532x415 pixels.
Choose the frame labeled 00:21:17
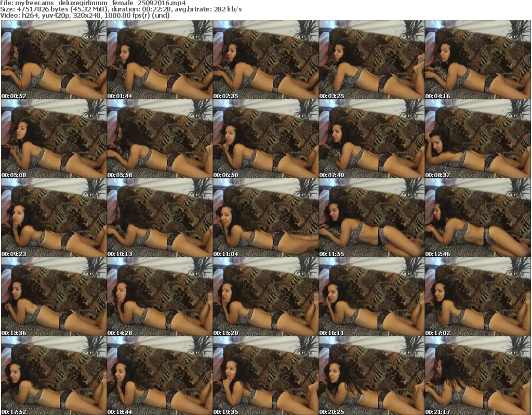[477, 376]
